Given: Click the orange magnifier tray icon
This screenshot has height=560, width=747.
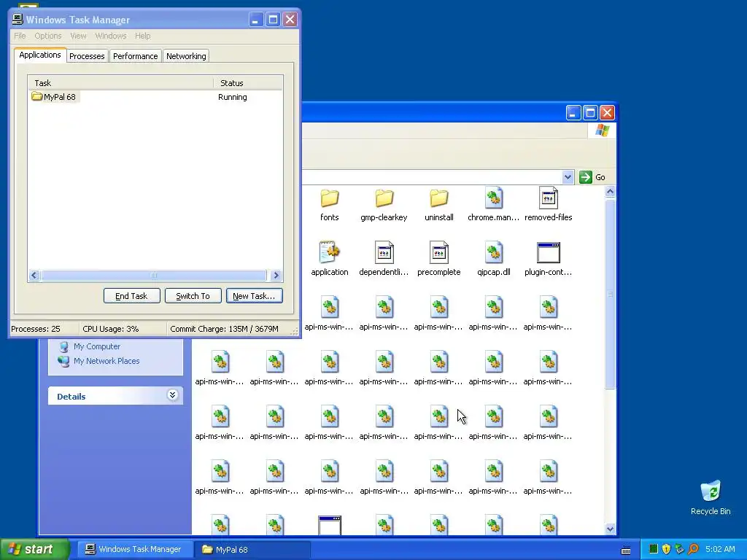Looking at the screenshot, I should click(x=693, y=549).
